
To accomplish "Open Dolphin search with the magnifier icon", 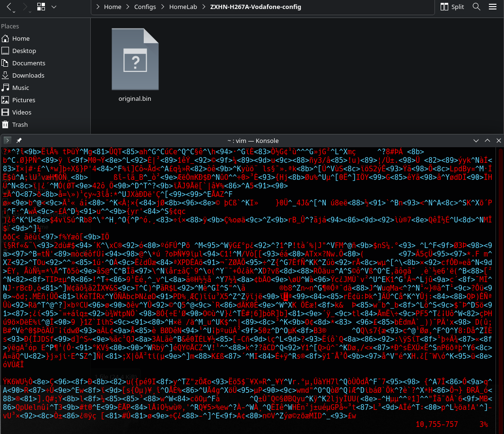I will point(477,7).
